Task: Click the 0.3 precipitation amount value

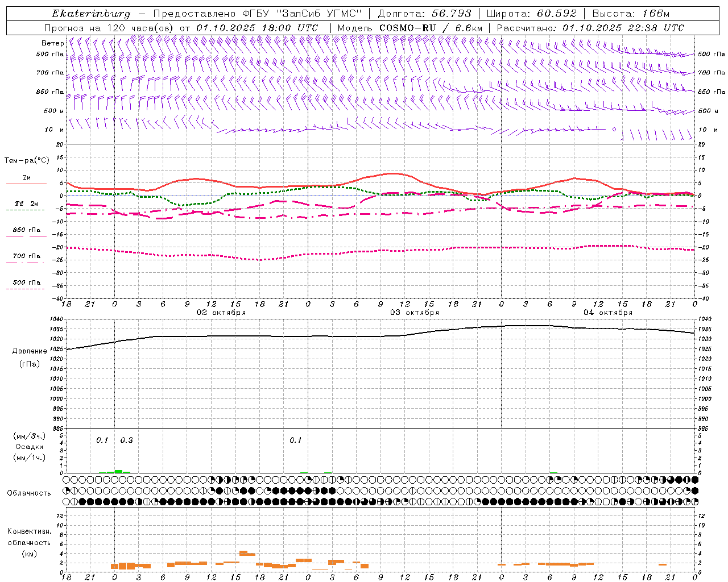Action: (126, 440)
